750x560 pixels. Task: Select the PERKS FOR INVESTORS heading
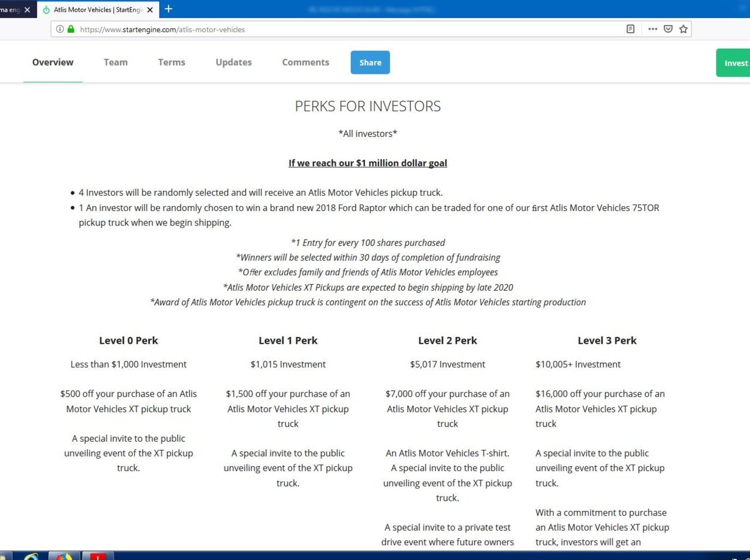click(368, 107)
